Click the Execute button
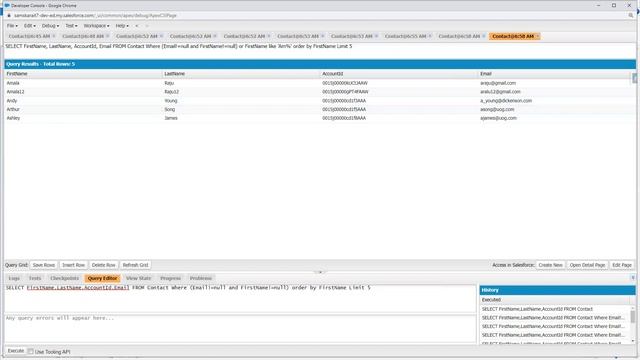Viewport: 640px width, 360px height. click(16, 351)
